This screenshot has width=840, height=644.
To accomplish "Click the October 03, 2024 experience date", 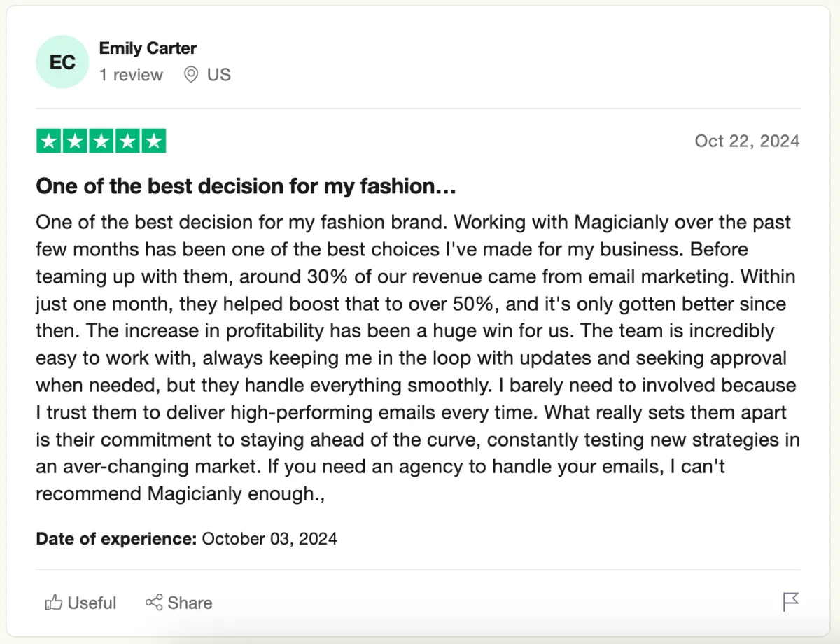I will pyautogui.click(x=269, y=539).
